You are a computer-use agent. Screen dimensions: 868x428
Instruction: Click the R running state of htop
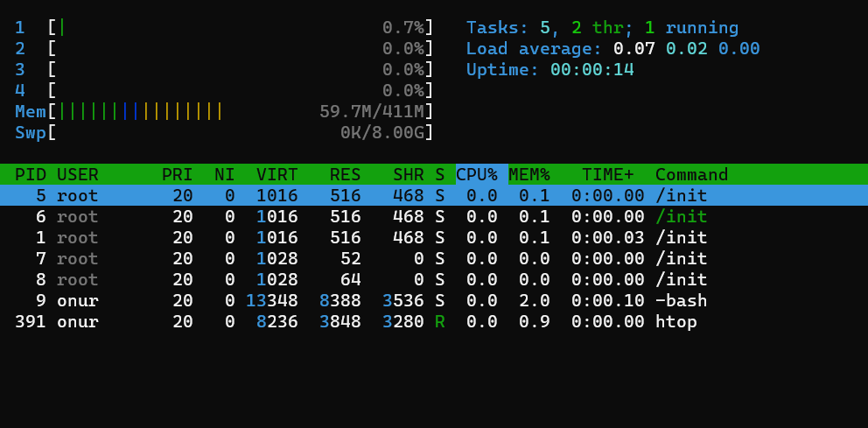(x=439, y=322)
